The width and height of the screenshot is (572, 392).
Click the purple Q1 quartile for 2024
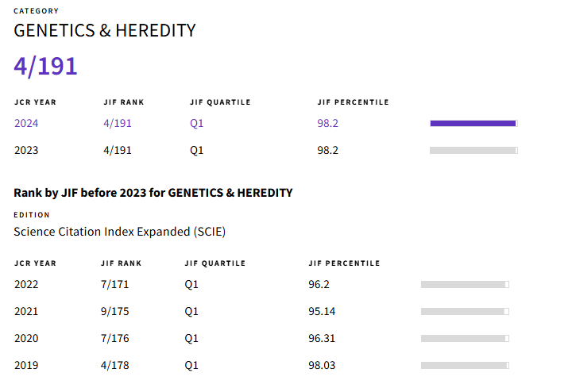[196, 123]
